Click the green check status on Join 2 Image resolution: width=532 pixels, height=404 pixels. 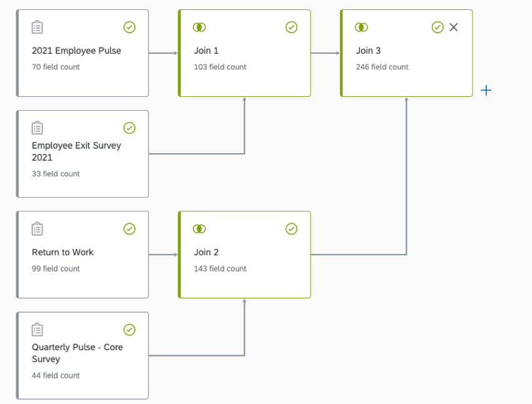coord(292,229)
